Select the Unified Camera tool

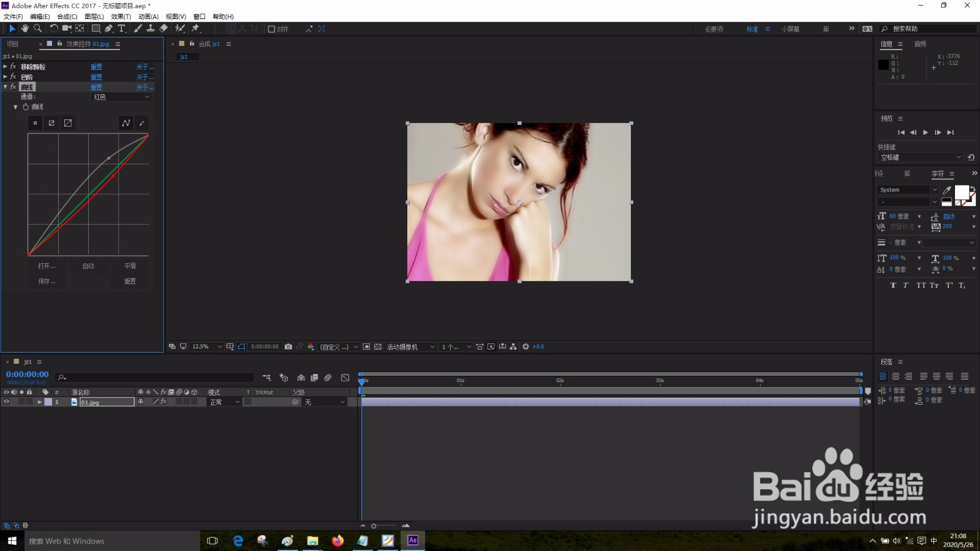tap(67, 29)
